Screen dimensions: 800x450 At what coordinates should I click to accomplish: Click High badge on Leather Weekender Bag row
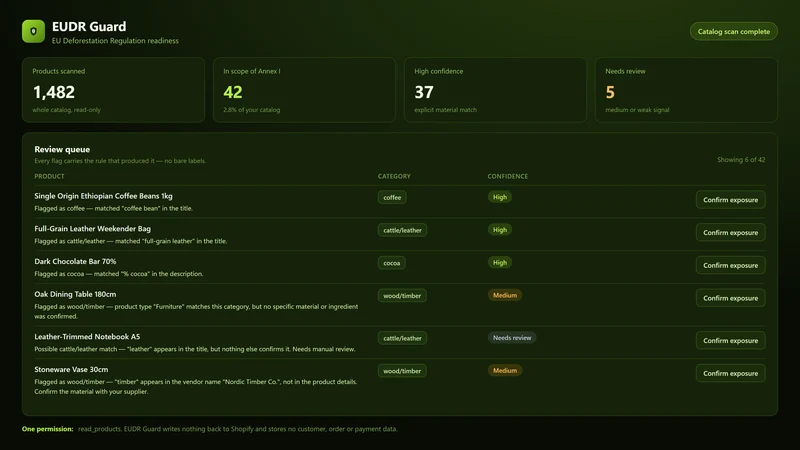499,230
